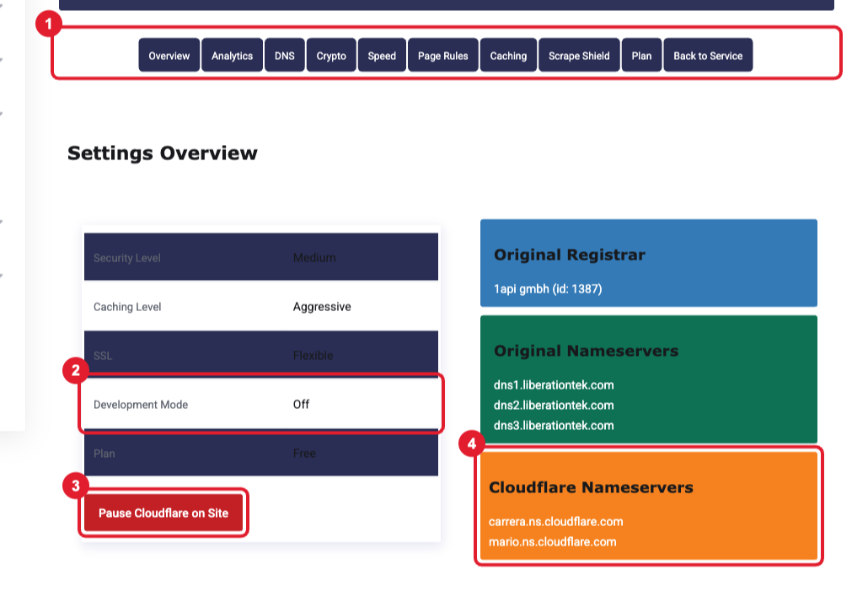The width and height of the screenshot is (868, 607).
Task: Switch to the Caching tab
Action: click(x=508, y=56)
